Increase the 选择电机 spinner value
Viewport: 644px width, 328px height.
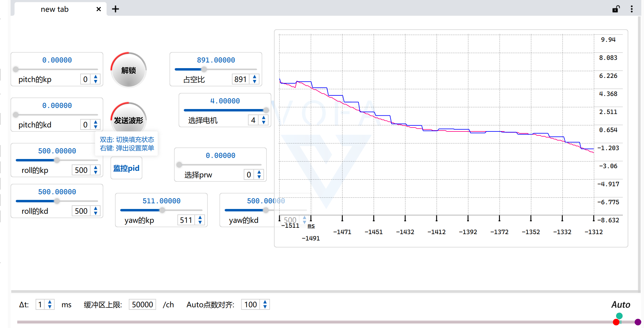tap(264, 118)
